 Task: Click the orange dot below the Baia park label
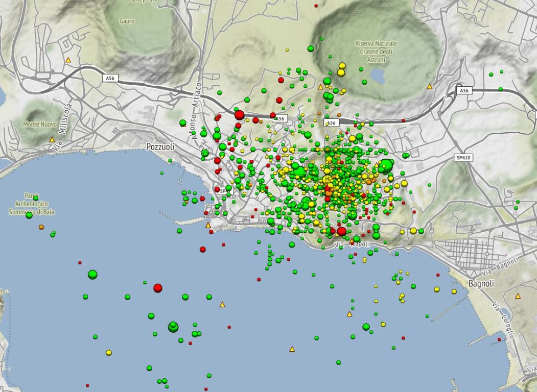[x=41, y=227]
